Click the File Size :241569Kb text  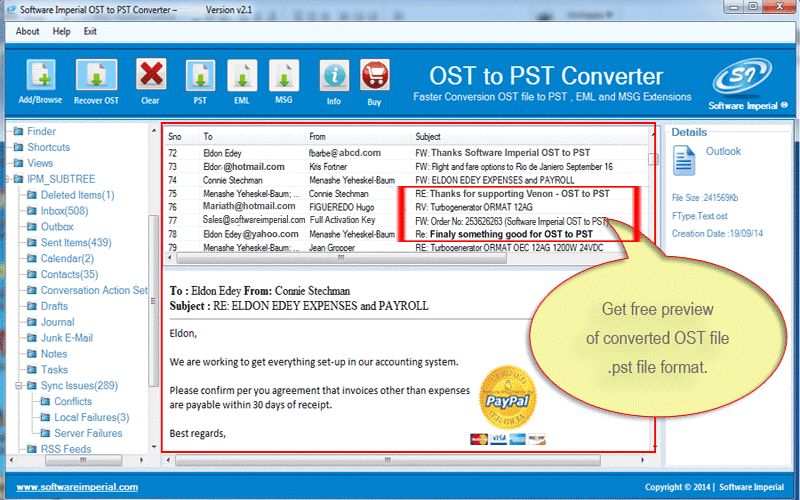[705, 198]
